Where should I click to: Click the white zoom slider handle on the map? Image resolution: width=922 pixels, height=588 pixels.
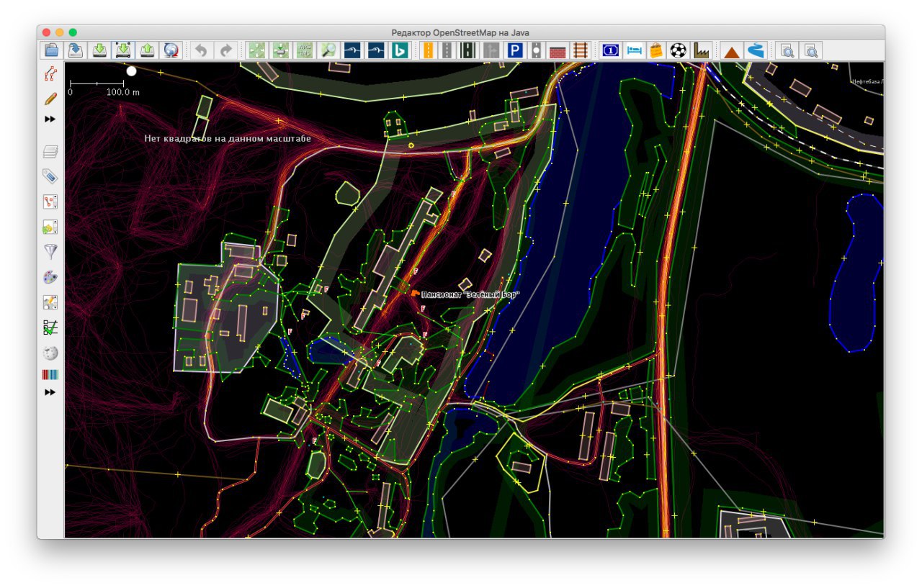tap(131, 71)
